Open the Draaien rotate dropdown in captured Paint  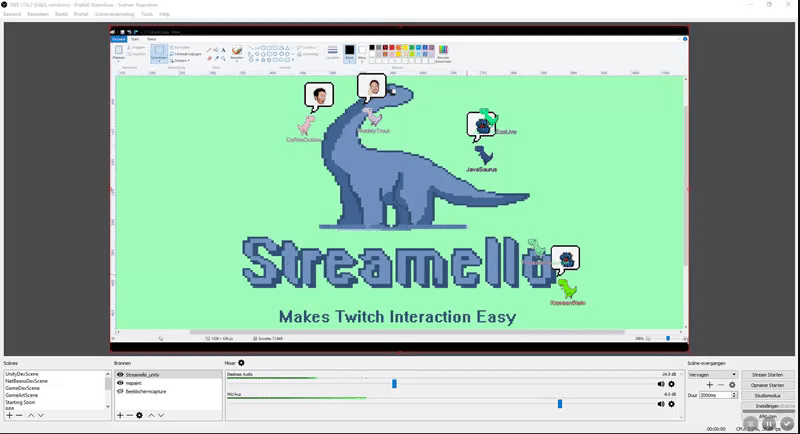(181, 61)
